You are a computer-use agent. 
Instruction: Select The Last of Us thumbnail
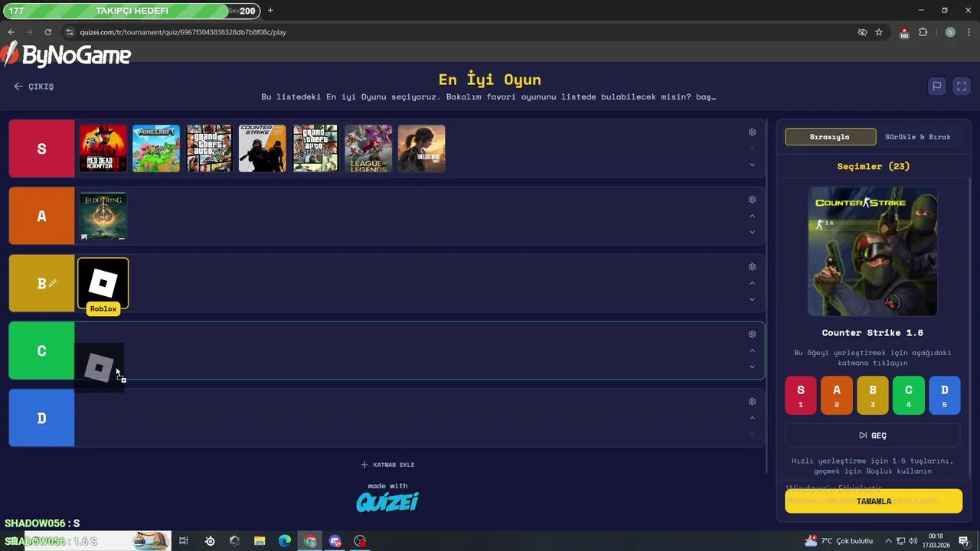tap(422, 148)
